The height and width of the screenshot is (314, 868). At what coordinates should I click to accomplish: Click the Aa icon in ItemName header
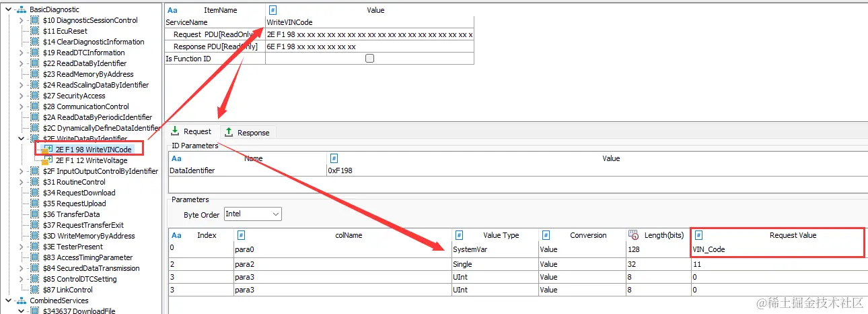(173, 11)
